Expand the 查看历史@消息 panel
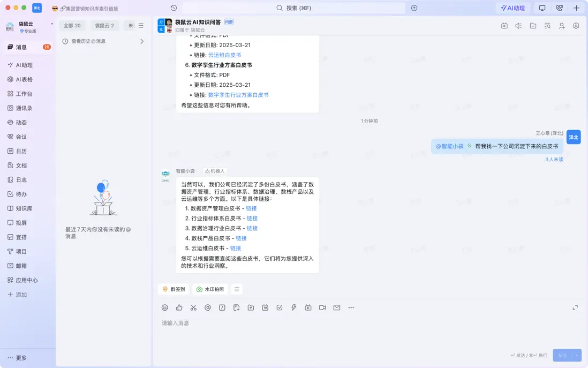 click(140, 41)
